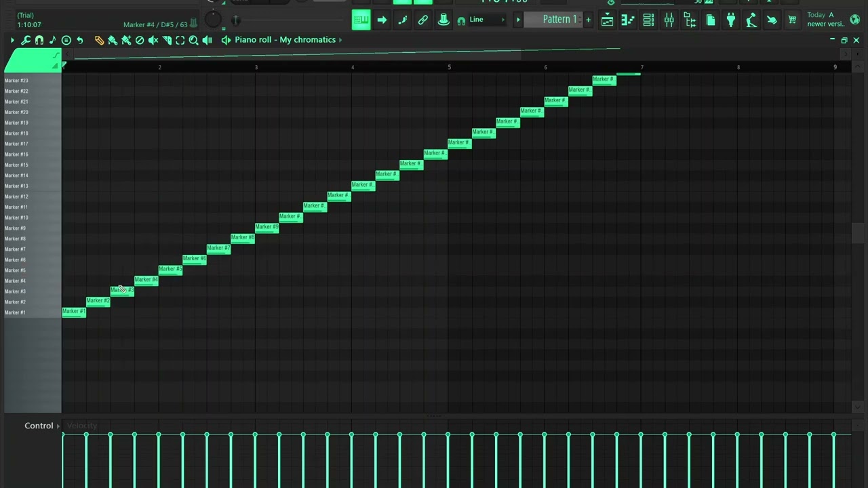
Task: Open the shopping cart store icon
Action: tap(792, 20)
